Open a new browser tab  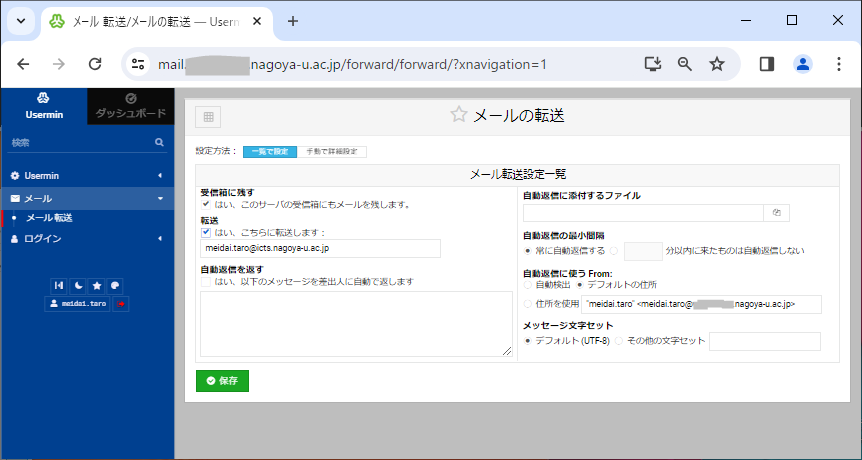click(293, 21)
